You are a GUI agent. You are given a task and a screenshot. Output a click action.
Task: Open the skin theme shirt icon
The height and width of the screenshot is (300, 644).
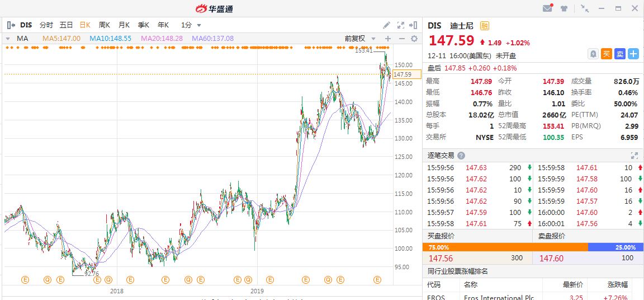coord(564,8)
